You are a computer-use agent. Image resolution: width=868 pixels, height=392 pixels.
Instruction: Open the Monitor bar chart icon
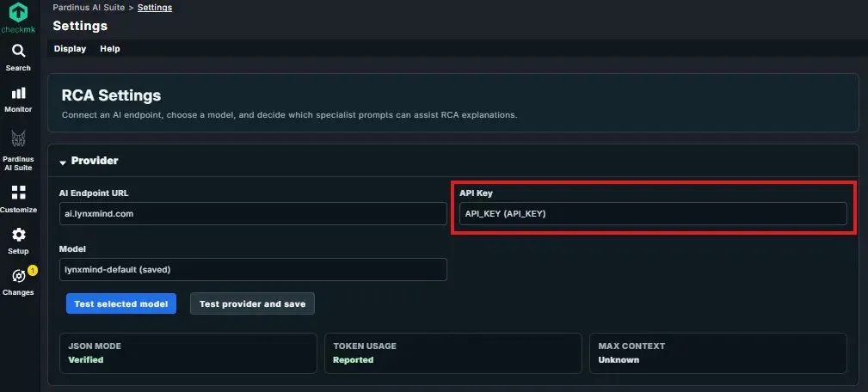click(x=18, y=93)
